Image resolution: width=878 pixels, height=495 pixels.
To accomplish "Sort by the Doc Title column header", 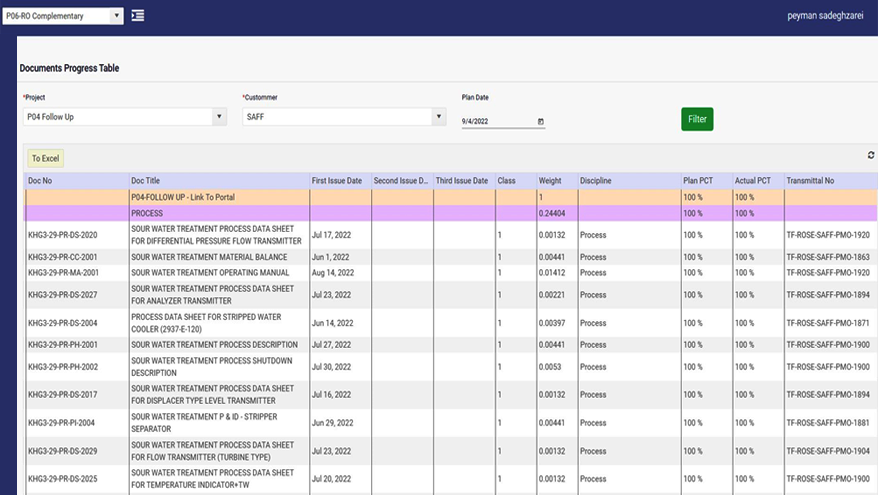I will pos(146,180).
